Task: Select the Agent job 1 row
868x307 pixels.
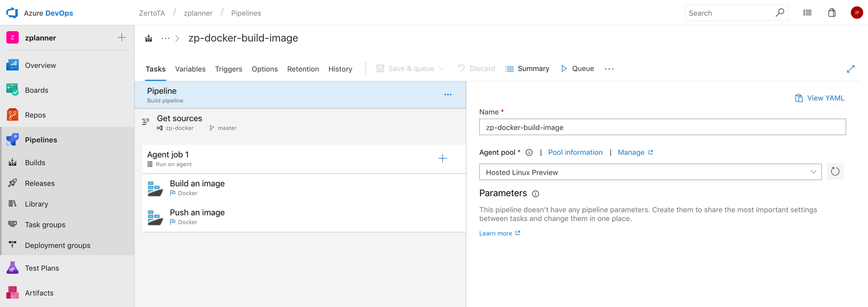Action: click(304, 159)
